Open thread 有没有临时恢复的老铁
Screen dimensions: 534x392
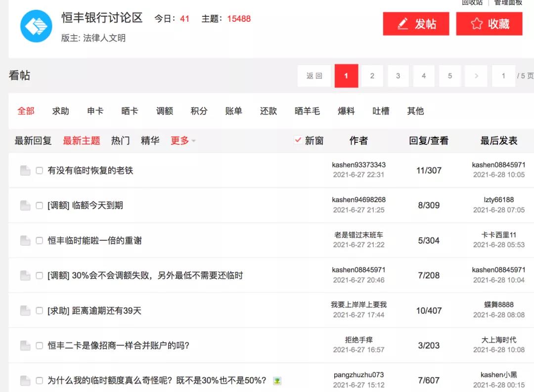[x=90, y=170]
